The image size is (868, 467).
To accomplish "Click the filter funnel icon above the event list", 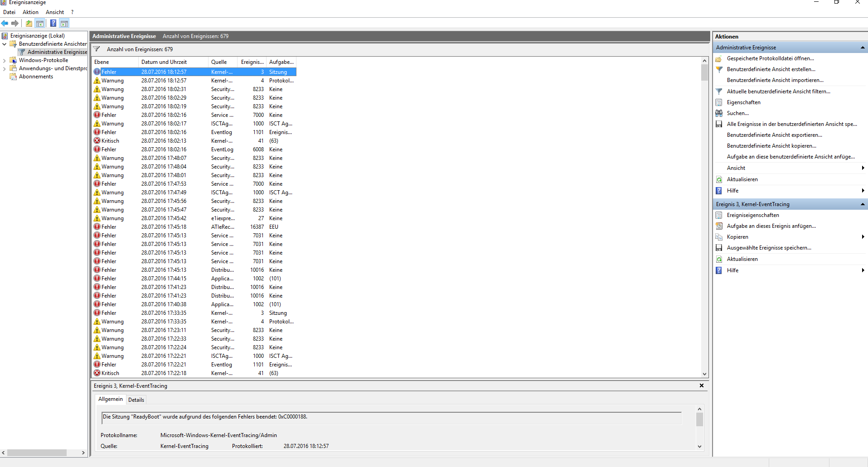I will (97, 49).
